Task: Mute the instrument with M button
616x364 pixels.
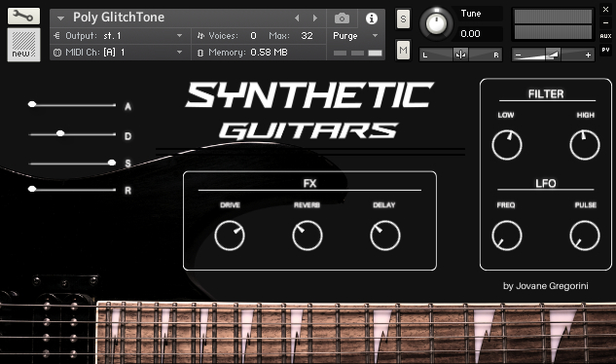Action: coord(403,50)
